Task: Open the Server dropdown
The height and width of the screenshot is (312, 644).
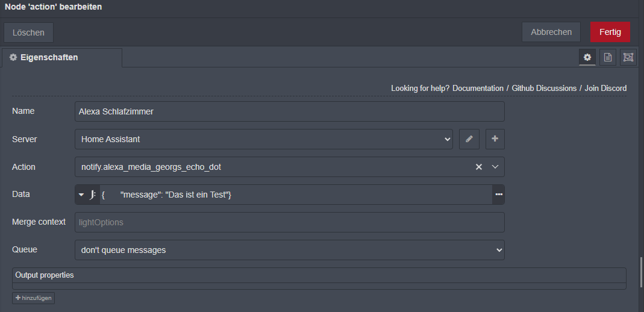Action: [x=264, y=139]
